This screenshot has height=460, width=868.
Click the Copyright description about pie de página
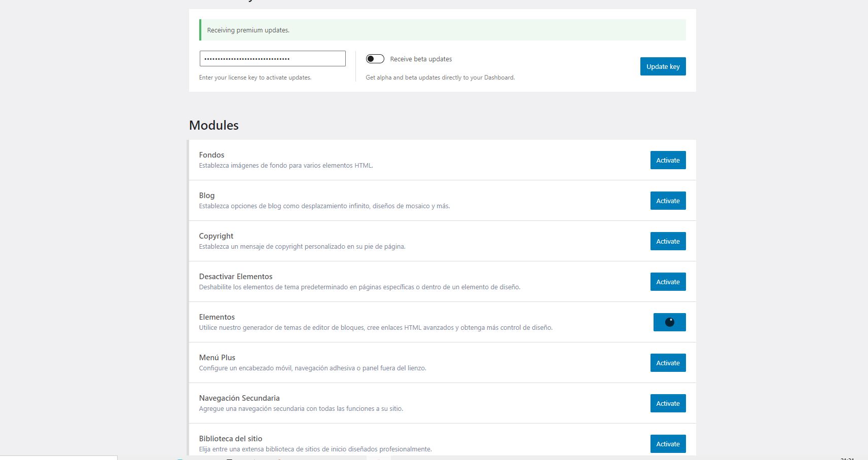point(302,247)
